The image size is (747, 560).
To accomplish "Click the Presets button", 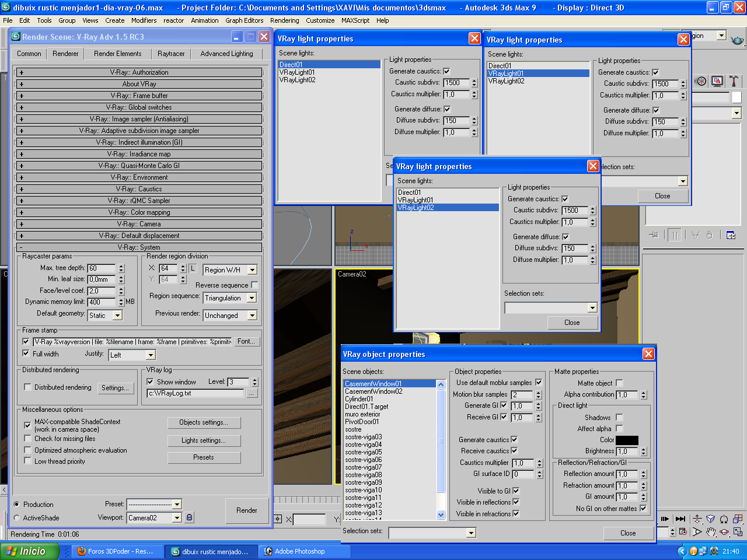I will [x=204, y=457].
